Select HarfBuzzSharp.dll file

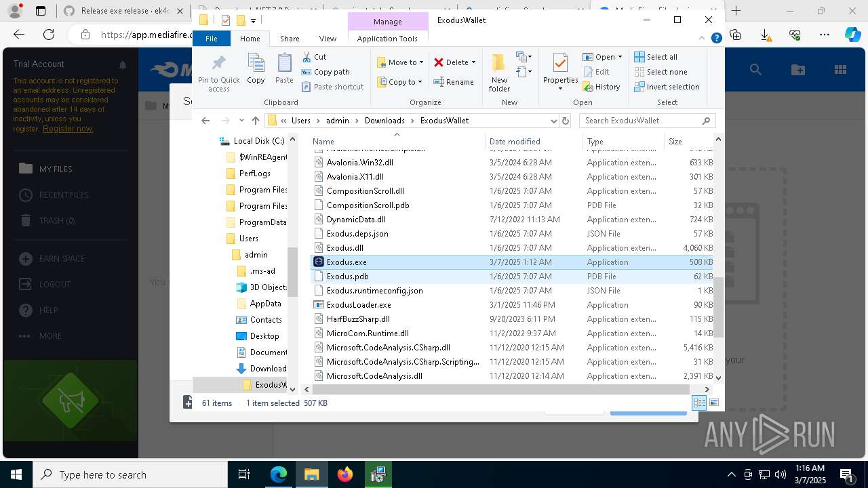click(x=358, y=319)
